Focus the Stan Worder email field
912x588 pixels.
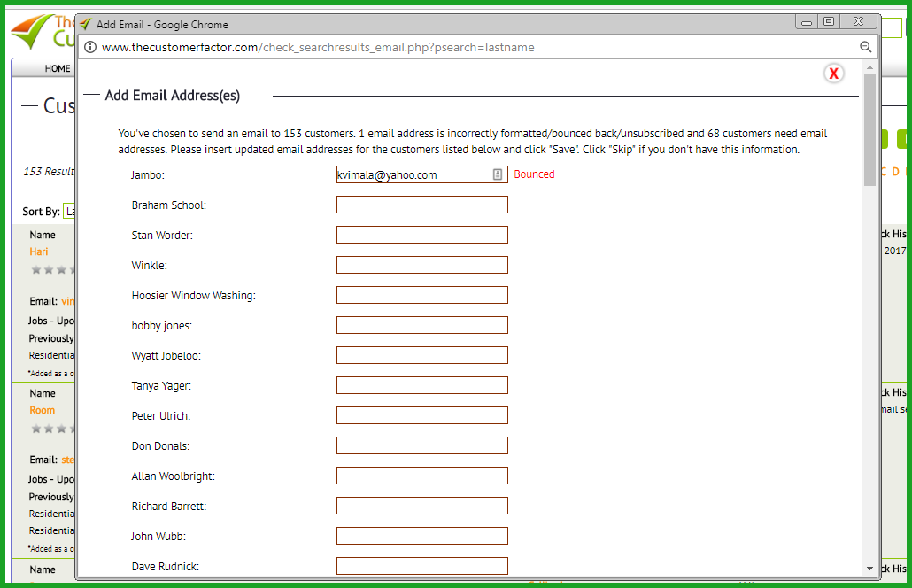click(421, 235)
